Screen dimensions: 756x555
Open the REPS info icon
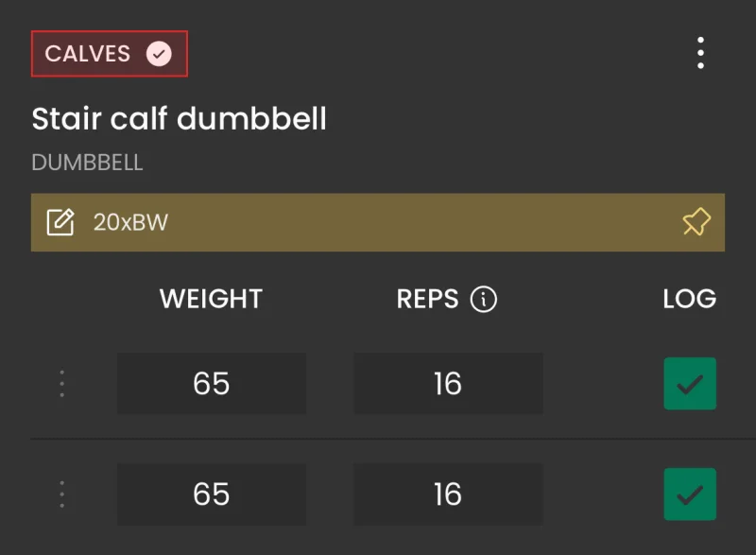484,299
